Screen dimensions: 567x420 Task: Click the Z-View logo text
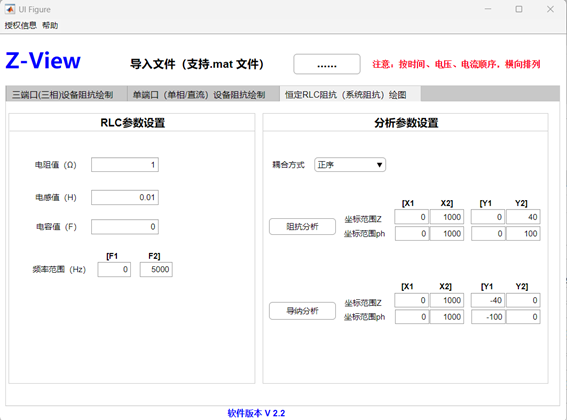coord(43,60)
